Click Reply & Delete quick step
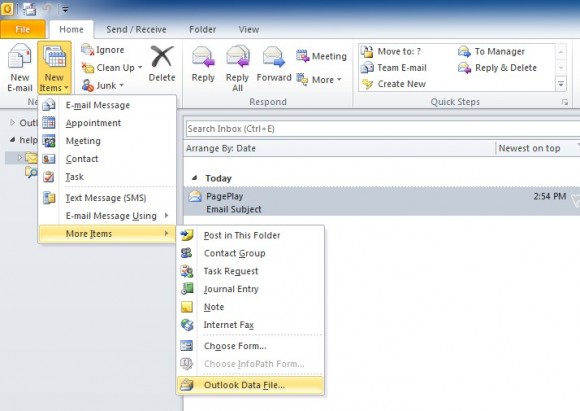580x411 pixels. tap(498, 68)
